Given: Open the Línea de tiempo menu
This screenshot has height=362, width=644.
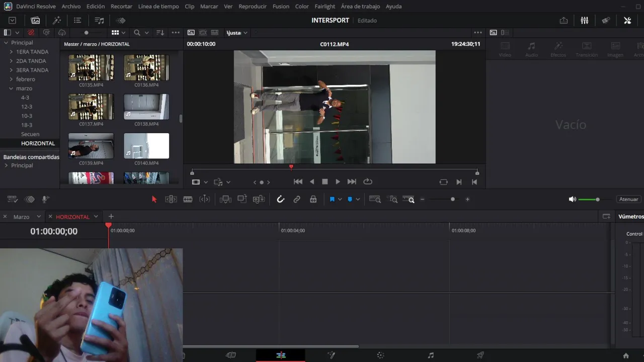Looking at the screenshot, I should tap(158, 7).
